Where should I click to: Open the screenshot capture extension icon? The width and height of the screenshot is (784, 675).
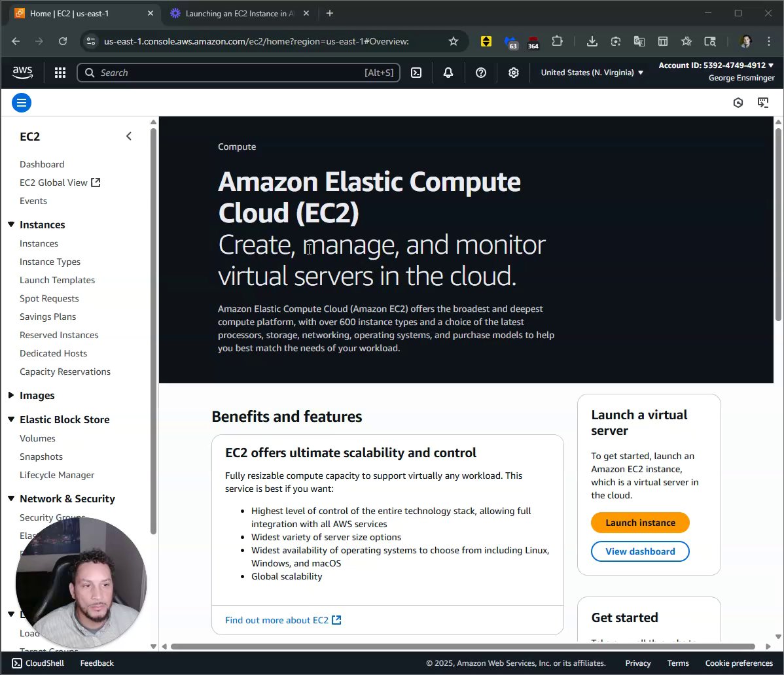(616, 41)
